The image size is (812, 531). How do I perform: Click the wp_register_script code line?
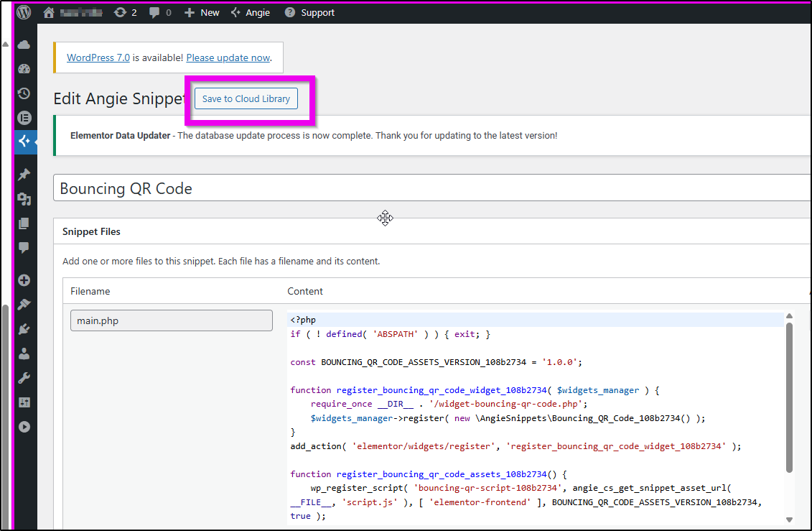[x=521, y=488]
